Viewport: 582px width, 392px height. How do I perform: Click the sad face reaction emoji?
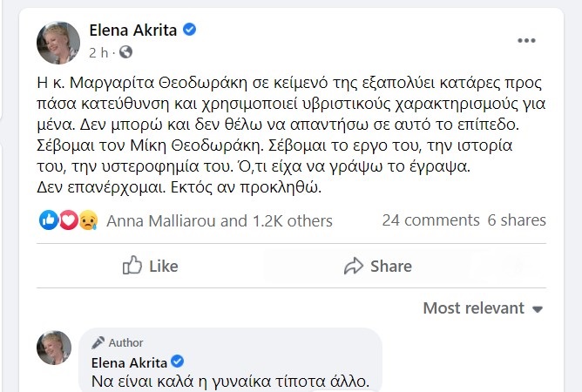pyautogui.click(x=86, y=220)
